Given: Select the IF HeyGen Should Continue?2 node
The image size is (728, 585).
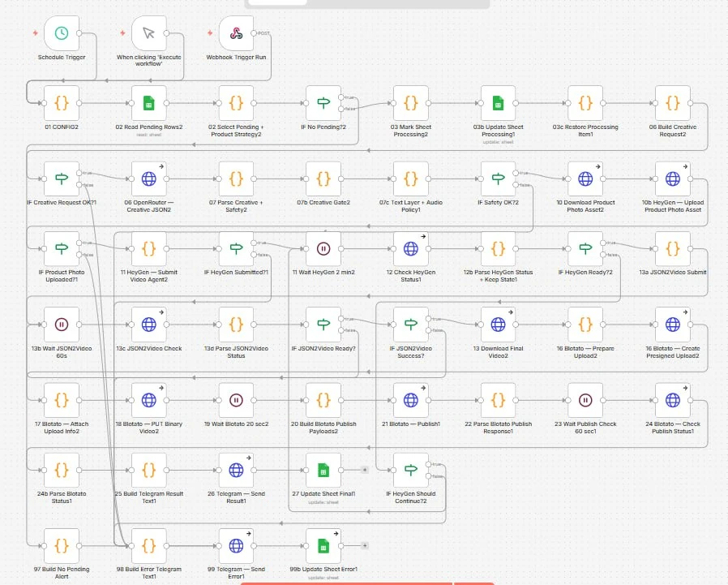Looking at the screenshot, I should (410, 471).
